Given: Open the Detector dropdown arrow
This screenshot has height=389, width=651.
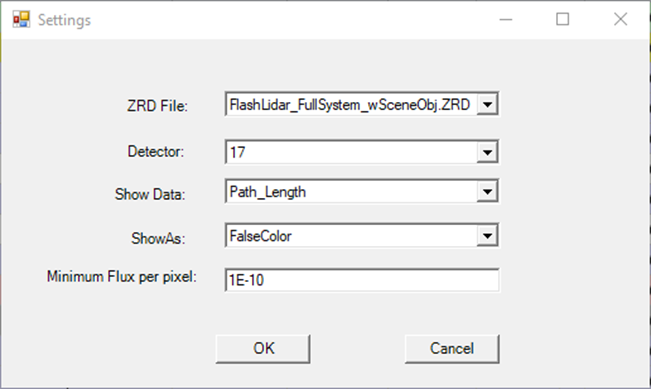Looking at the screenshot, I should coord(487,152).
